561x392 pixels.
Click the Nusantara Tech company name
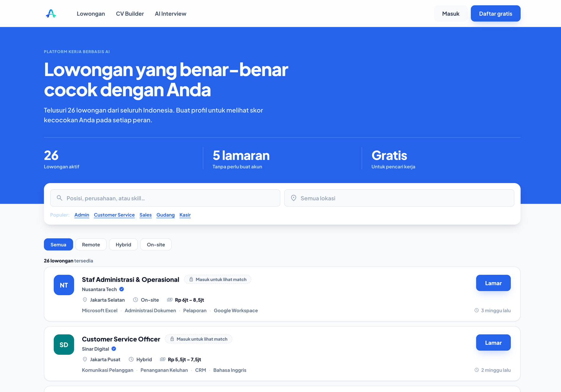point(99,289)
